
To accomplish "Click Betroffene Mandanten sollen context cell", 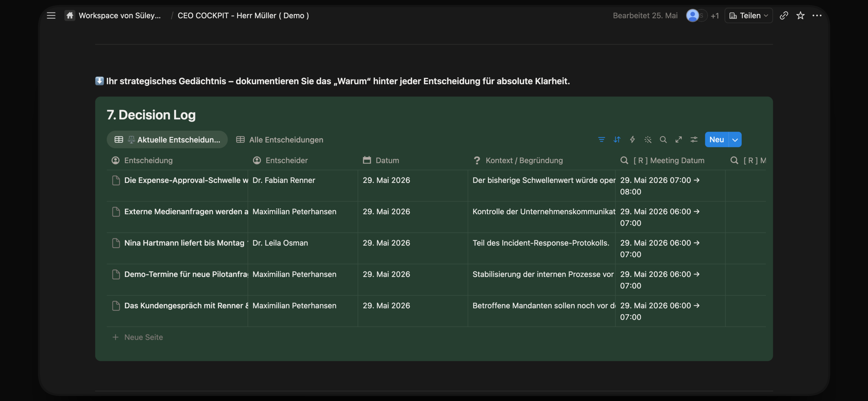I will 541,311.
